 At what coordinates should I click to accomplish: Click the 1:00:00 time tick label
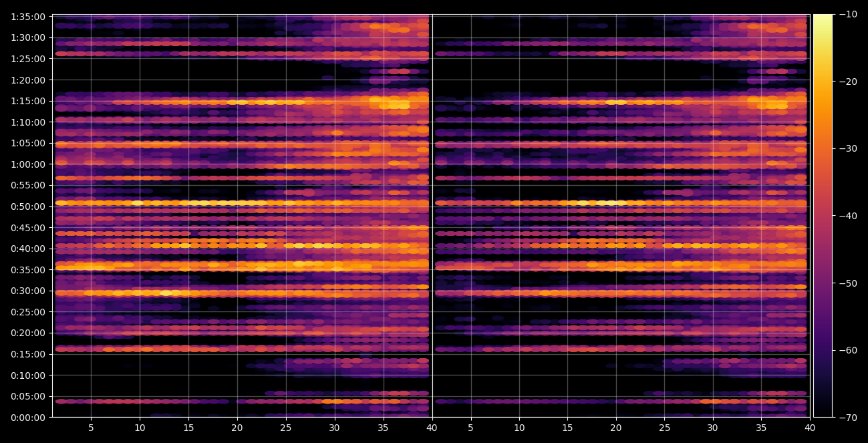pyautogui.click(x=29, y=164)
